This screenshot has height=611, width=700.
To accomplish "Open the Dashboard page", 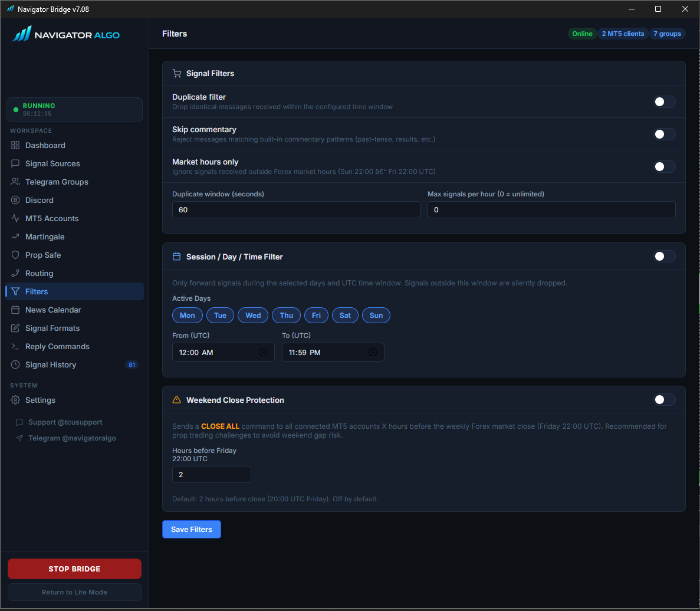I will point(74,146).
